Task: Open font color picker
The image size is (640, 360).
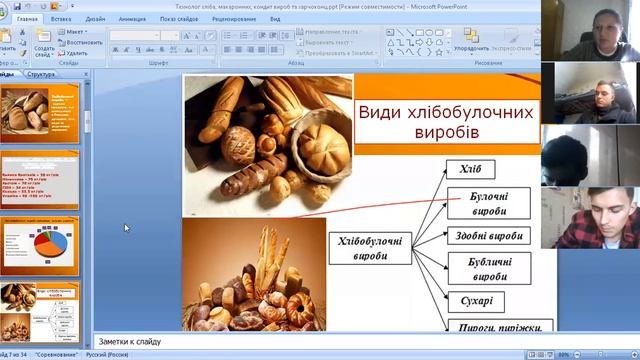Action: 206,50
